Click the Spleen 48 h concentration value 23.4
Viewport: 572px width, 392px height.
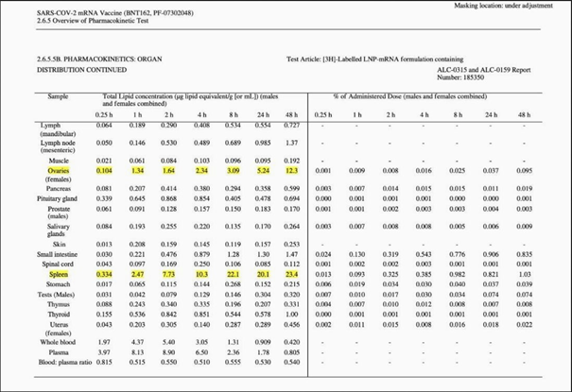pos(291,274)
